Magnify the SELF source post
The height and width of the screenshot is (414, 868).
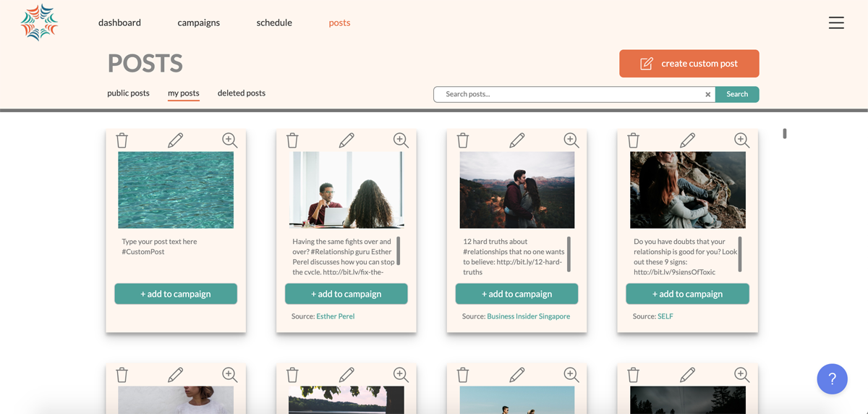[741, 140]
